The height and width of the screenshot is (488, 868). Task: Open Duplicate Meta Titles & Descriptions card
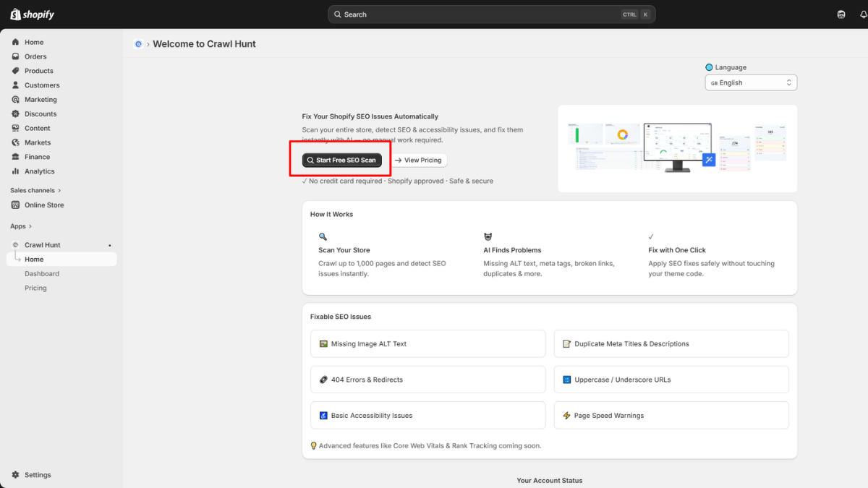pyautogui.click(x=671, y=344)
